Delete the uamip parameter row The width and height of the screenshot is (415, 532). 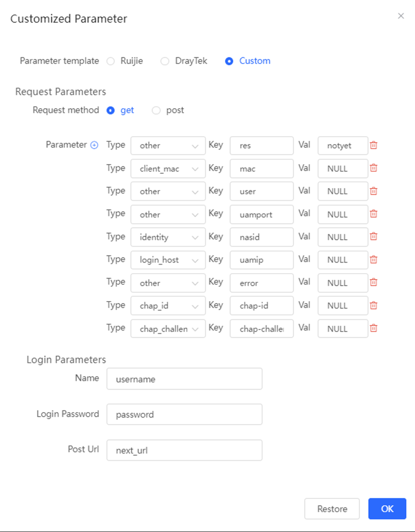click(x=374, y=260)
